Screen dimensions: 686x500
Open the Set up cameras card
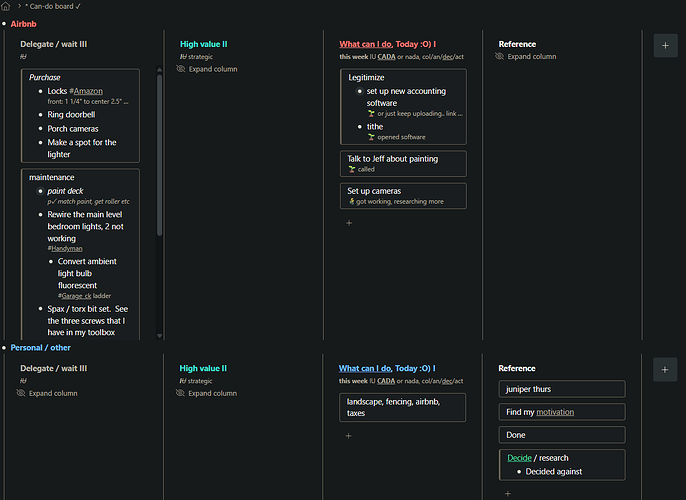point(403,196)
